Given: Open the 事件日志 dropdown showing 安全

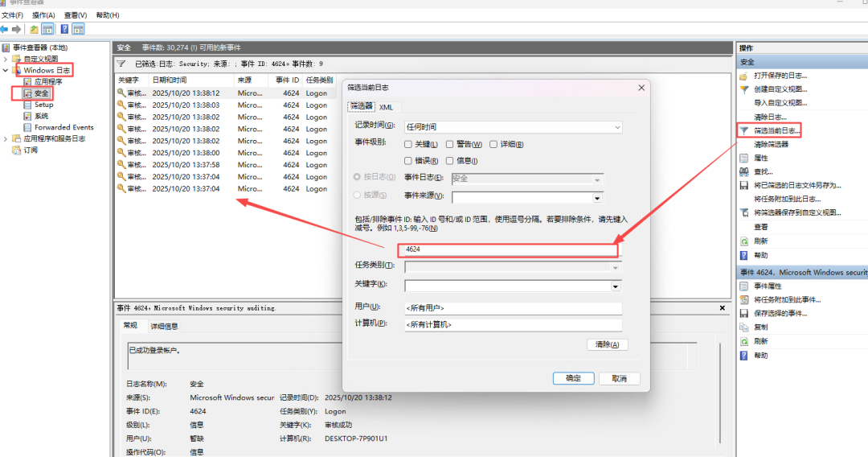Looking at the screenshot, I should (x=527, y=179).
